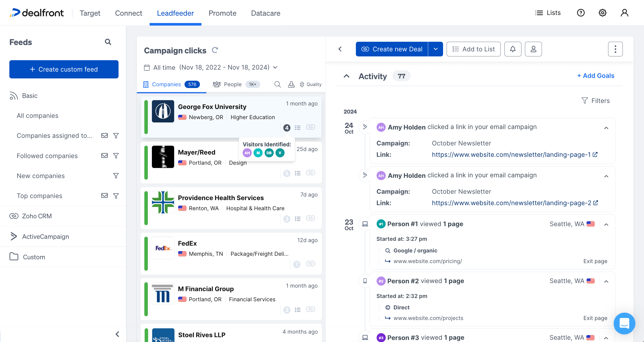Toggle the notification bell in the company header
Screen dimensions: 644x342
click(x=513, y=49)
